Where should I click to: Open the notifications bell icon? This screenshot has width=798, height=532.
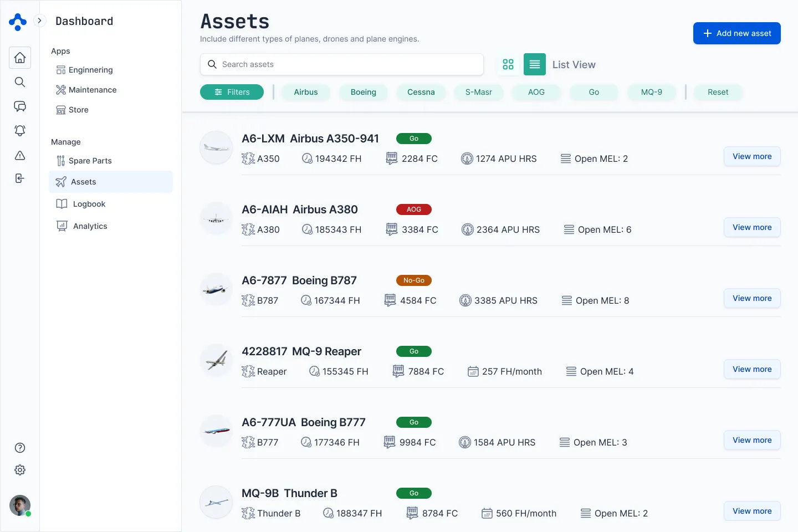coord(20,131)
